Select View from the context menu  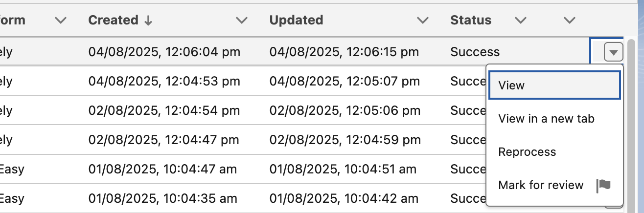pyautogui.click(x=554, y=85)
